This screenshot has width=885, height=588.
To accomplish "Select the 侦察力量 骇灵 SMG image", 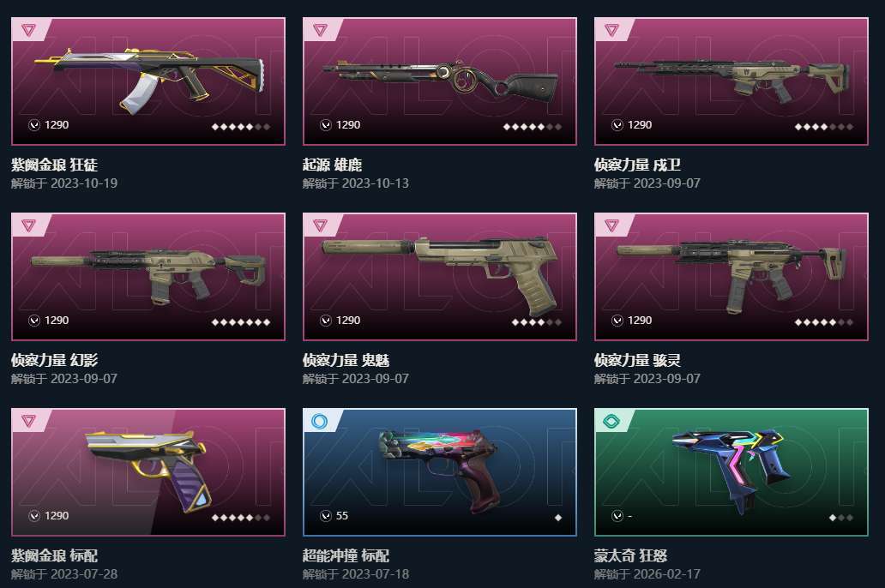I will point(731,275).
